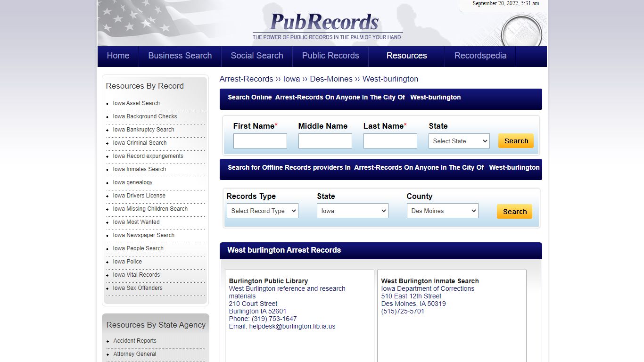The height and width of the screenshot is (362, 644).
Task: Click Search button for offline records providers
Action: [515, 212]
